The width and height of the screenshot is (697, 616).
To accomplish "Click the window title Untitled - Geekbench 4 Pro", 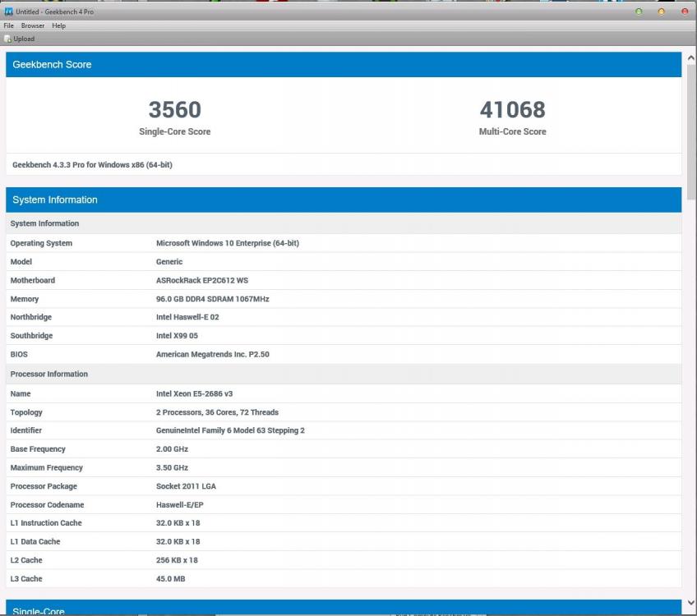I will [55, 11].
